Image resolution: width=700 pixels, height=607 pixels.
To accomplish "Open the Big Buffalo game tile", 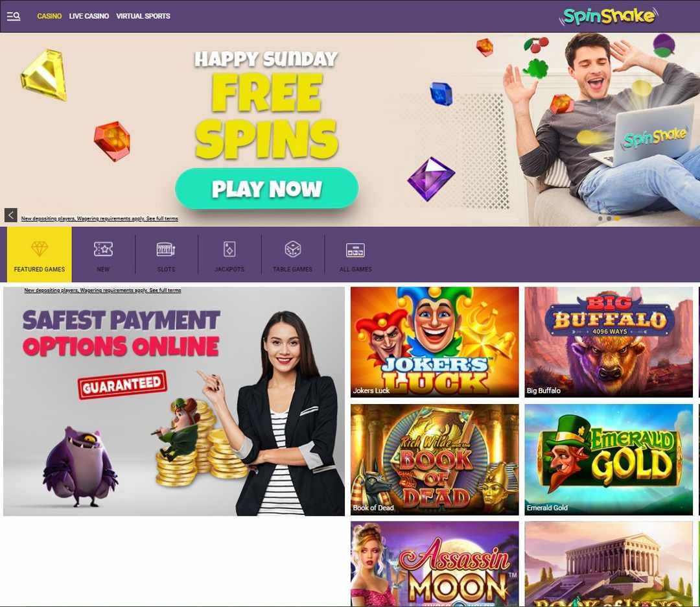I will pyautogui.click(x=609, y=342).
